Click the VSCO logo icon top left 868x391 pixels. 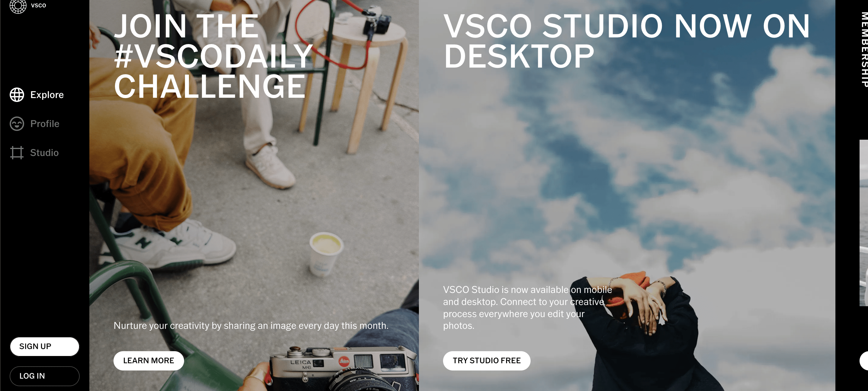(16, 5)
